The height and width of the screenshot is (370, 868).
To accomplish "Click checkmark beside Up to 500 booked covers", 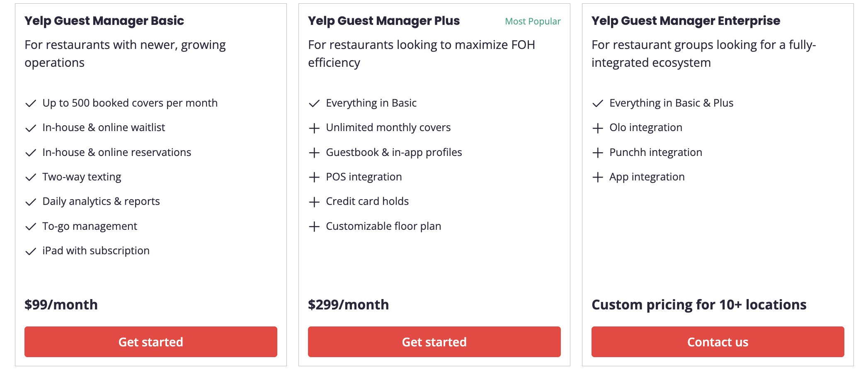I will click(x=31, y=103).
